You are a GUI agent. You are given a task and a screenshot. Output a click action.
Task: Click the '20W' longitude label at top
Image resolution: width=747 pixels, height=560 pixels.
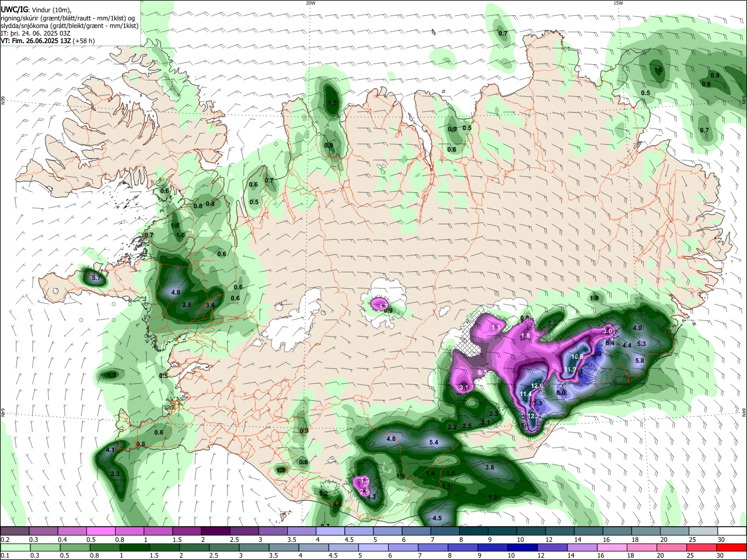[x=311, y=3]
